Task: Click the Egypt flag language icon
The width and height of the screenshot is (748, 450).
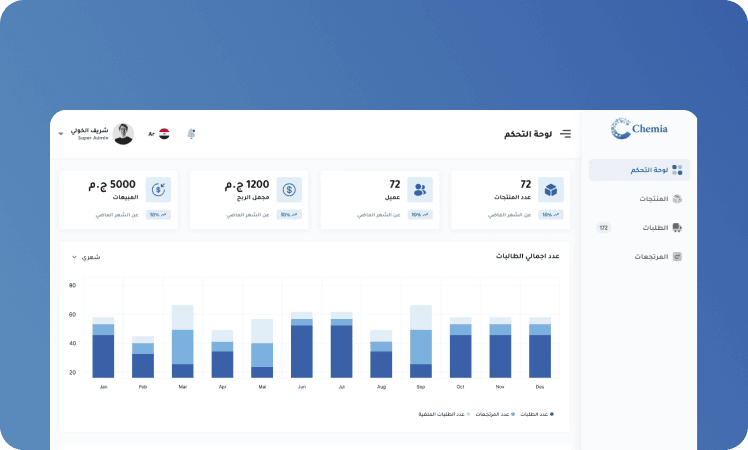Action: click(x=164, y=133)
